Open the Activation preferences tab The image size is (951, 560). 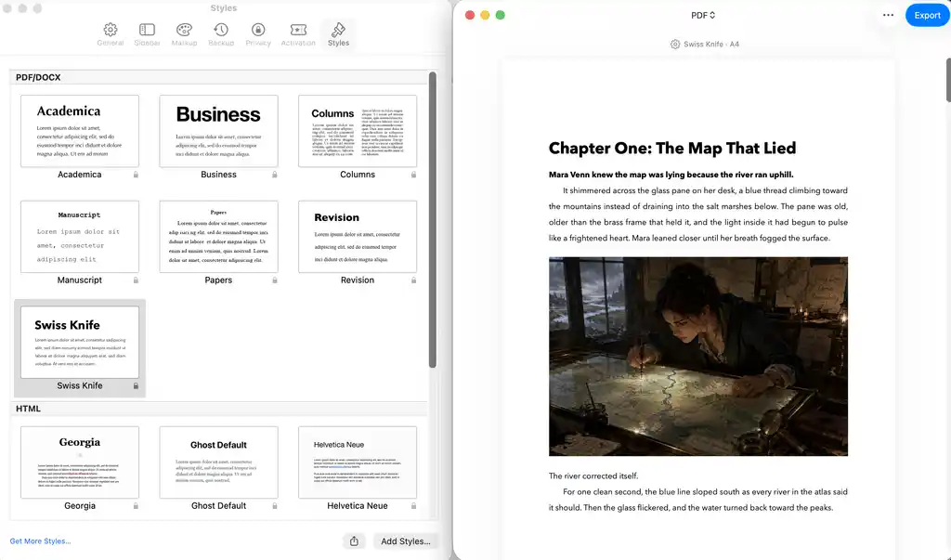(298, 34)
